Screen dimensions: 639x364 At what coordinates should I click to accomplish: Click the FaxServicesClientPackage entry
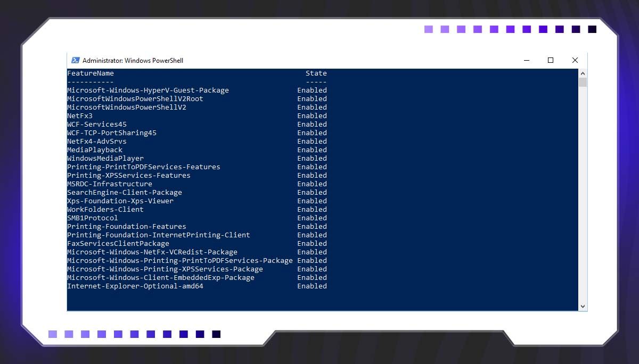point(119,243)
